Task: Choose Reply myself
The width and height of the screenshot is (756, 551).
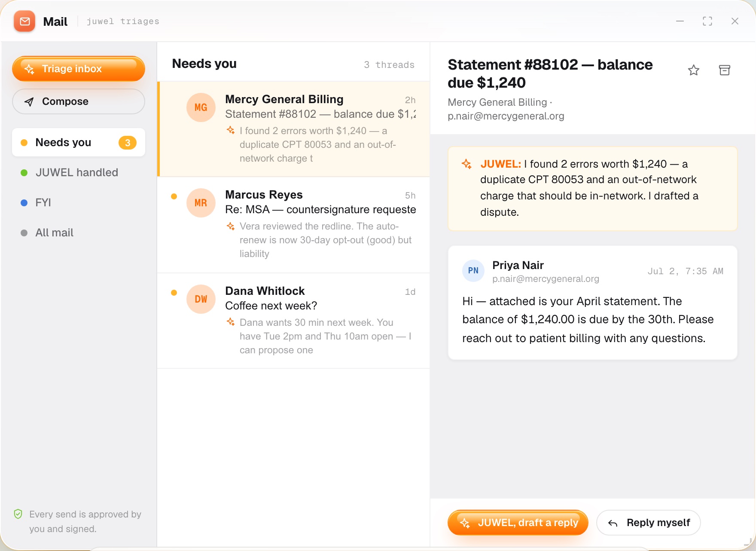Action: (649, 523)
